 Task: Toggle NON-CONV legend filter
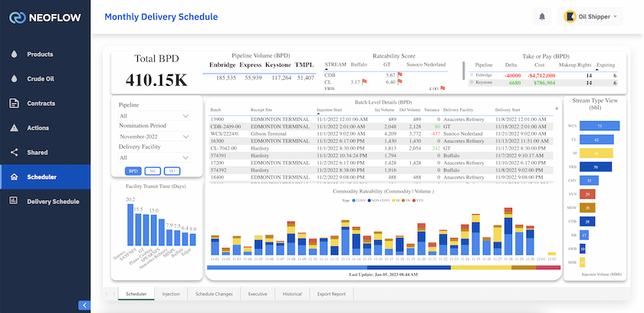[x=379, y=200]
